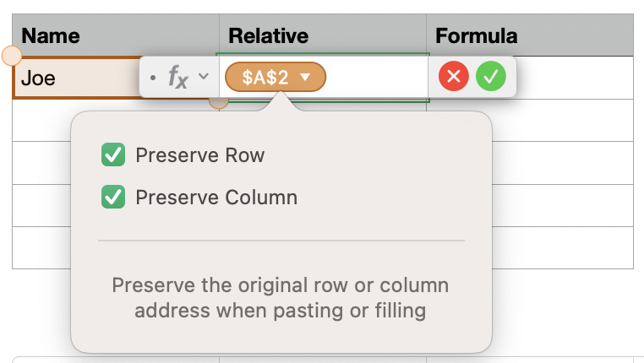The image size is (644, 363).
Task: Open the $A$2 token's triangle dropdown
Action: [x=306, y=78]
